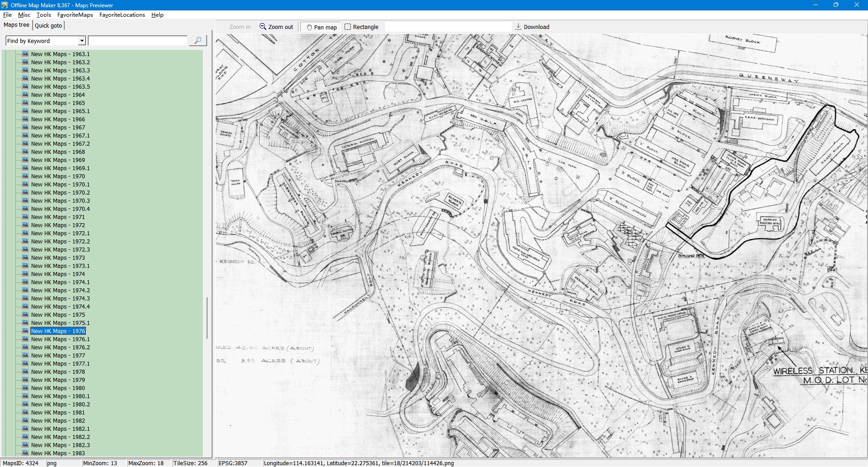The width and height of the screenshot is (868, 467).
Task: Open the File menu
Action: coord(7,15)
